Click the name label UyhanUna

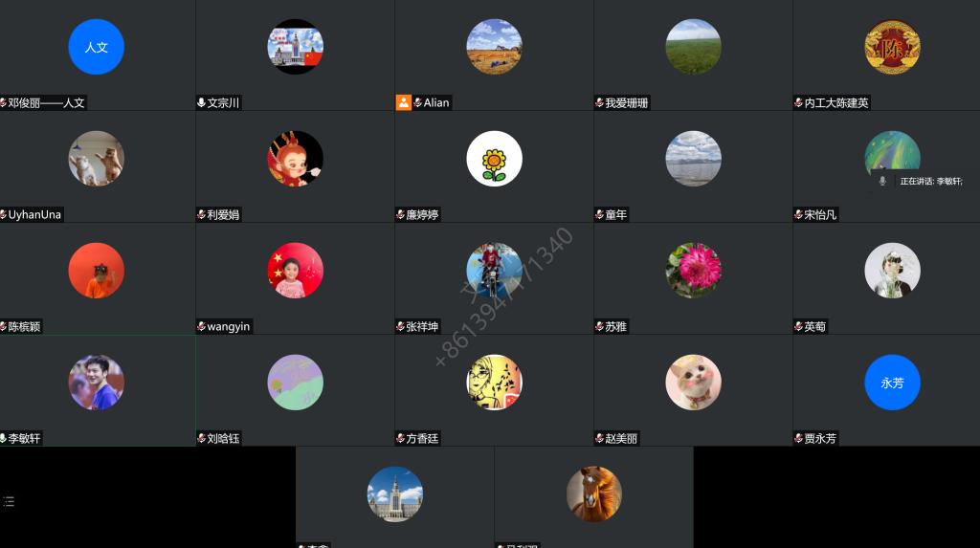[x=34, y=214]
